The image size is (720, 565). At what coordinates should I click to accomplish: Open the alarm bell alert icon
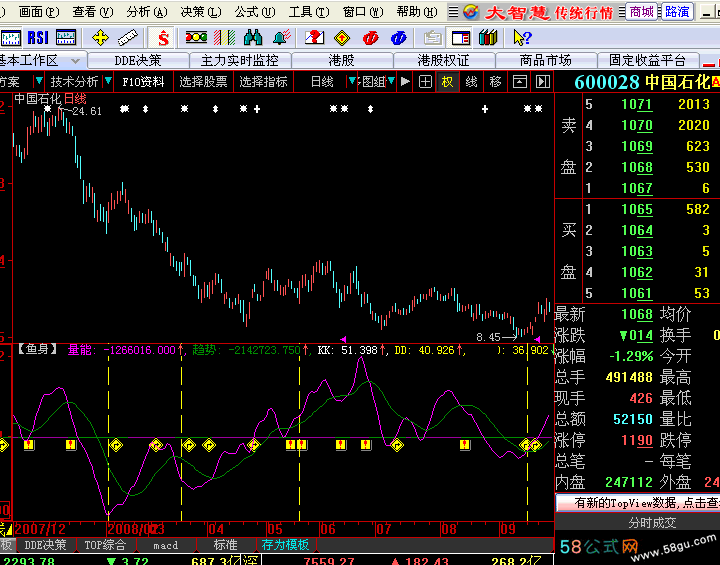tap(281, 38)
